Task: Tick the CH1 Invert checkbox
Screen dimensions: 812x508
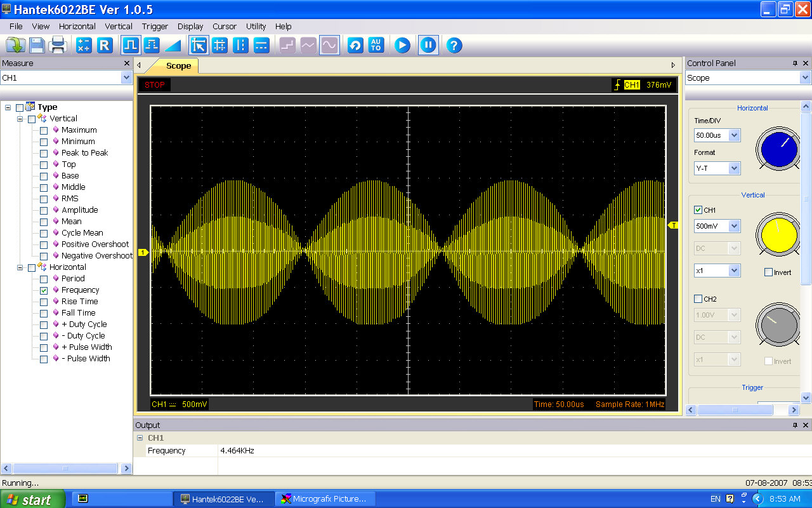Action: coord(768,272)
